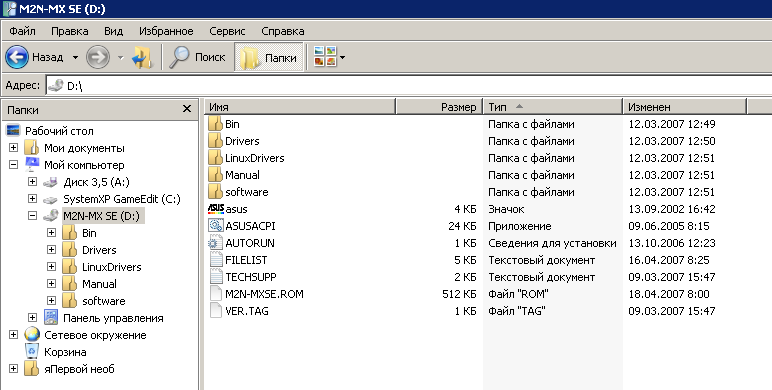This screenshot has width=772, height=390.
Task: Click the 512 КБ size cell
Action: click(x=459, y=294)
